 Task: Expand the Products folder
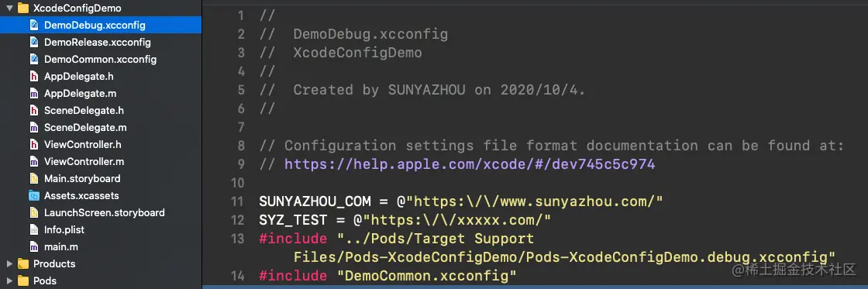(9, 263)
